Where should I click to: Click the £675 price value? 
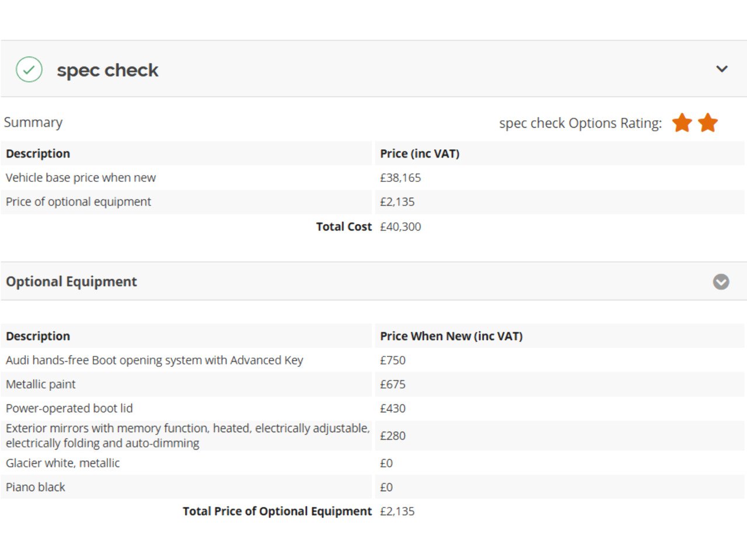(x=393, y=384)
